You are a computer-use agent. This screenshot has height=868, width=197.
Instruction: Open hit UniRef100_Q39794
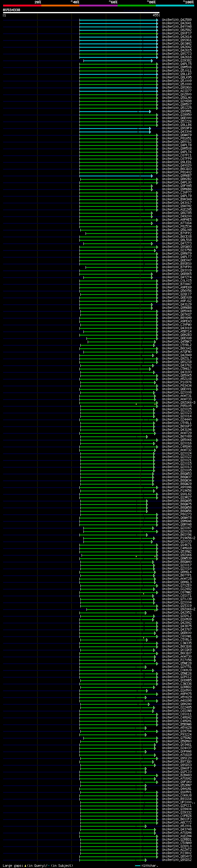click(x=176, y=731)
